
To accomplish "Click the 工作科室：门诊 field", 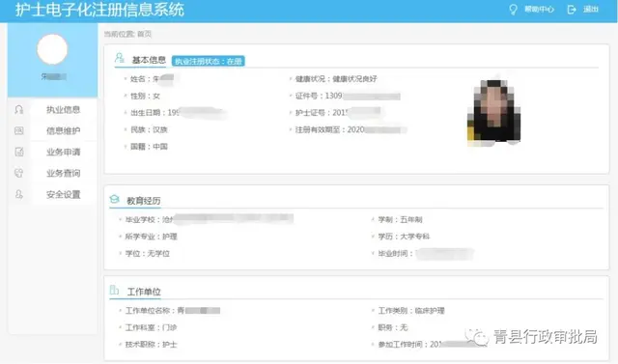I will tap(151, 327).
